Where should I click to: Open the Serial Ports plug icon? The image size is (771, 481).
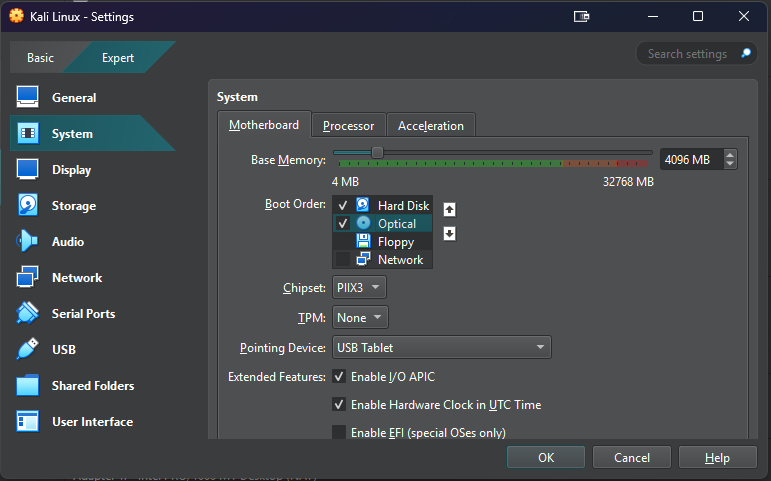click(27, 313)
